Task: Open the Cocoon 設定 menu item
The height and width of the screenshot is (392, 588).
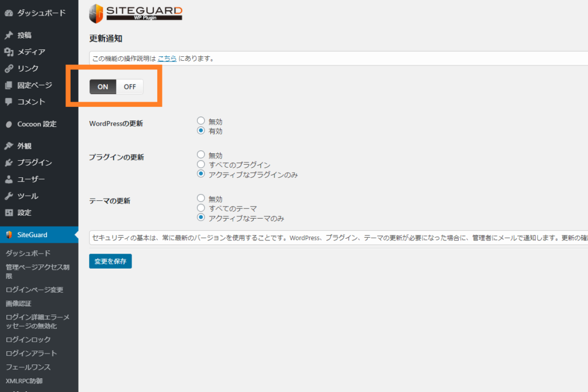Action: coord(37,124)
